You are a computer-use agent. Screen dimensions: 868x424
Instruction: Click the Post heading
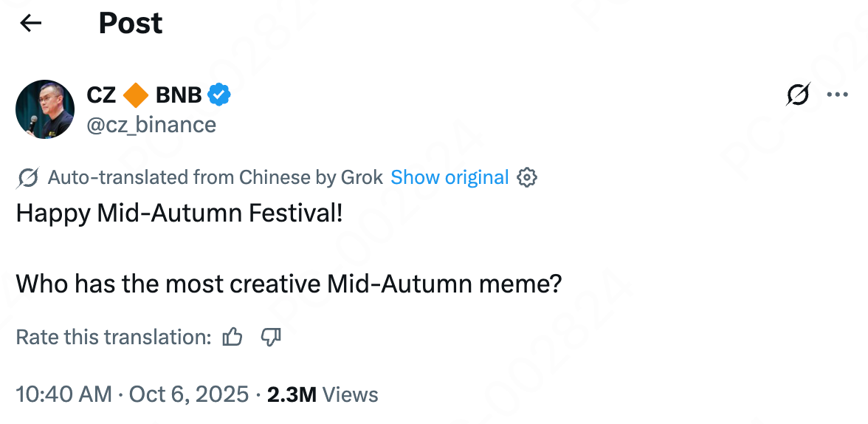point(131,24)
